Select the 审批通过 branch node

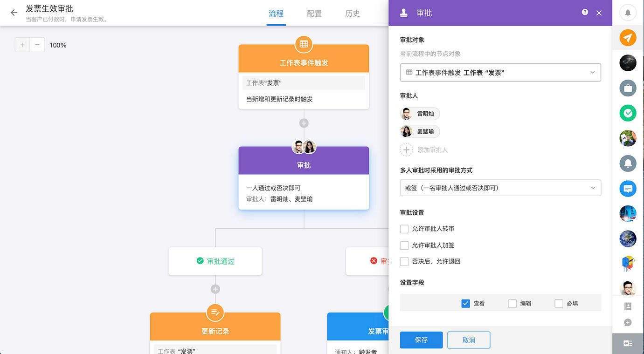(x=215, y=261)
